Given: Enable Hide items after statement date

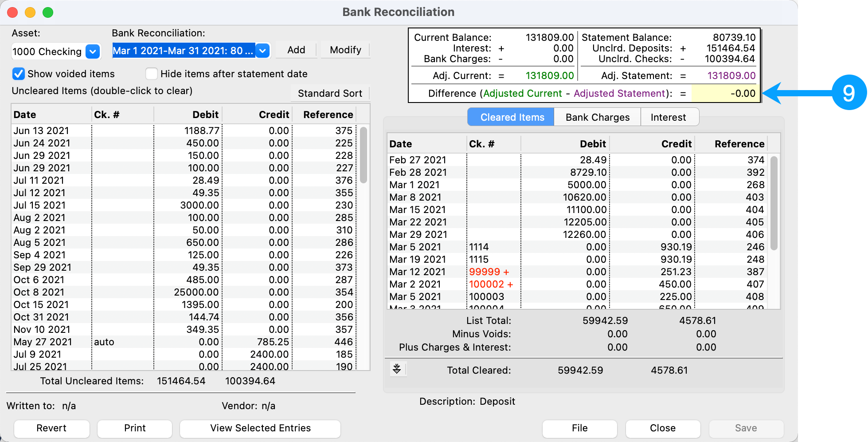Looking at the screenshot, I should pyautogui.click(x=152, y=74).
